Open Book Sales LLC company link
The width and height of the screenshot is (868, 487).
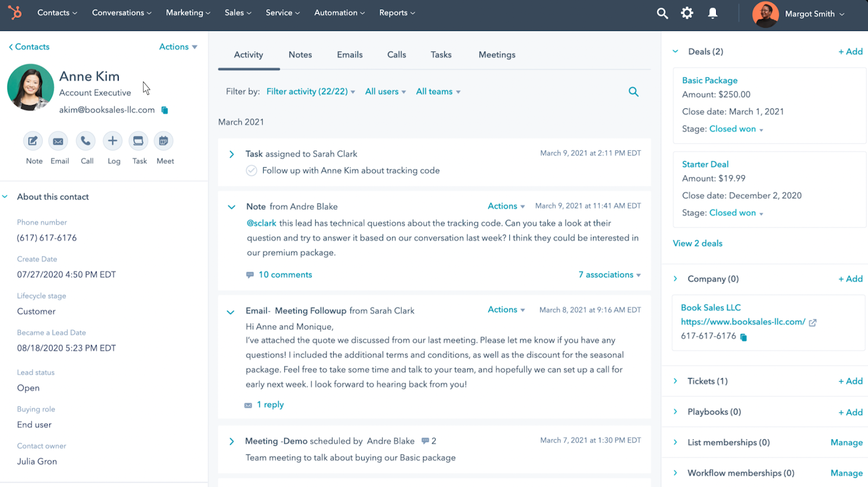pyautogui.click(x=711, y=307)
